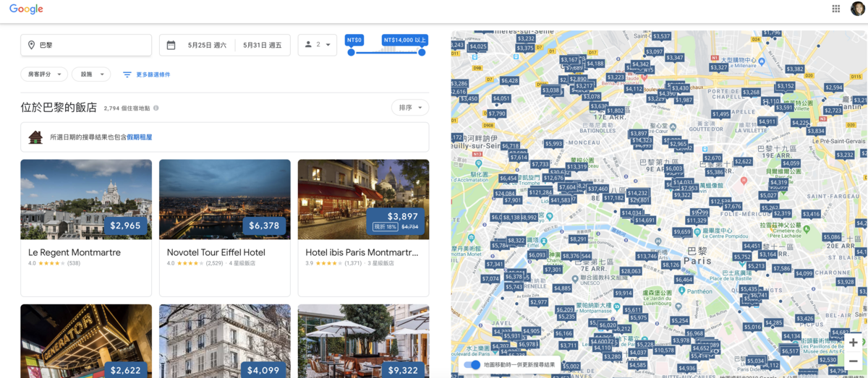
Task: Select the $1,495 price marker on the map
Action: pyautogui.click(x=721, y=114)
